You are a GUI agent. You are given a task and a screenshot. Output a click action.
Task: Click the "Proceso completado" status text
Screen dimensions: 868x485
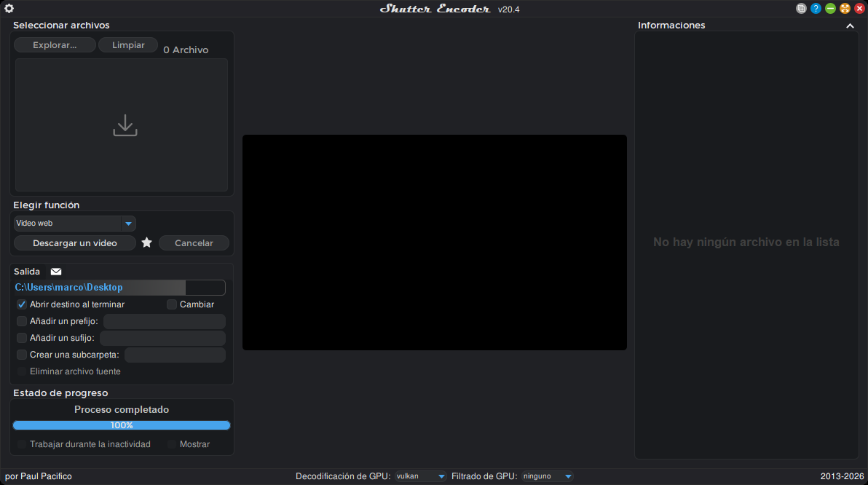122,410
